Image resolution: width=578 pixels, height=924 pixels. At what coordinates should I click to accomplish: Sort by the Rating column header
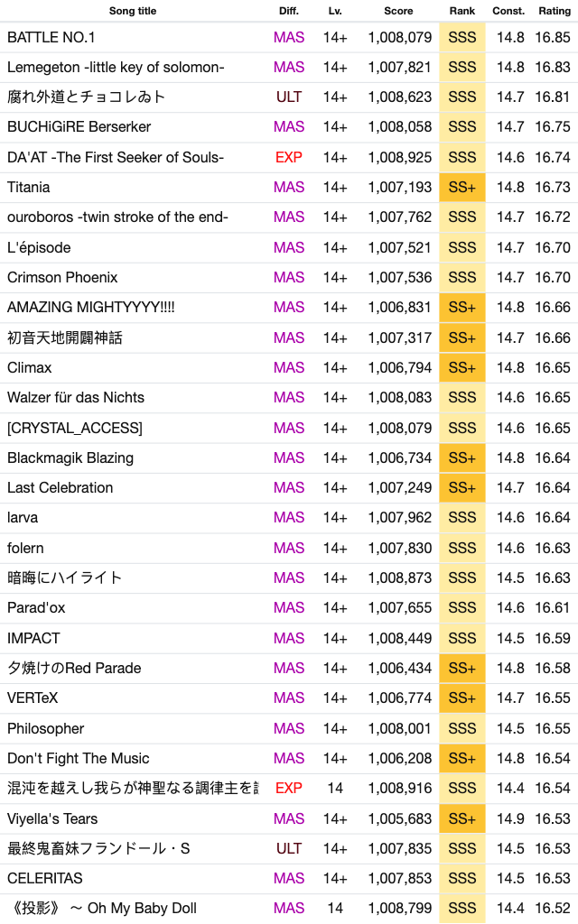tap(555, 11)
